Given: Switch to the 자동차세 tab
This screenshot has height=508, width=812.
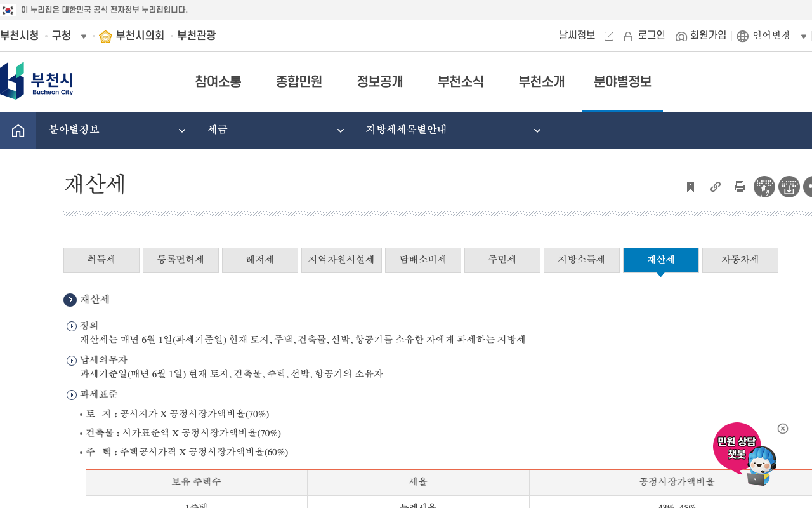Looking at the screenshot, I should (x=740, y=260).
